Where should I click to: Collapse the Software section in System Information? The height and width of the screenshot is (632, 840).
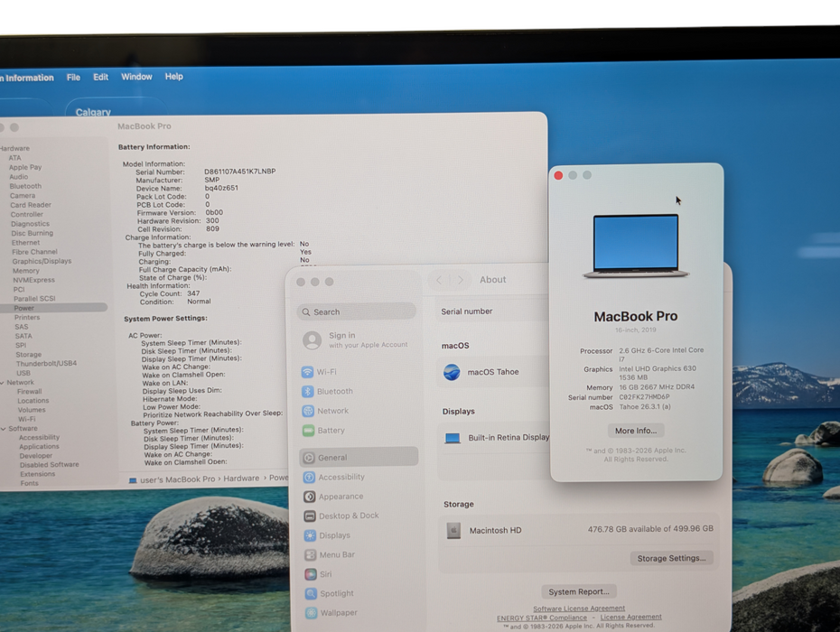[4, 429]
